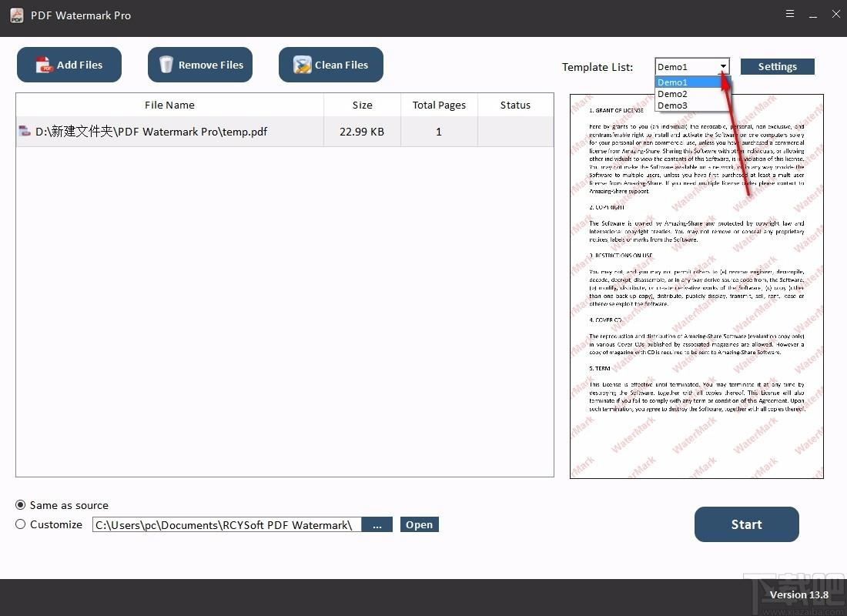Click the Template List label
This screenshot has width=847, height=616.
[598, 67]
